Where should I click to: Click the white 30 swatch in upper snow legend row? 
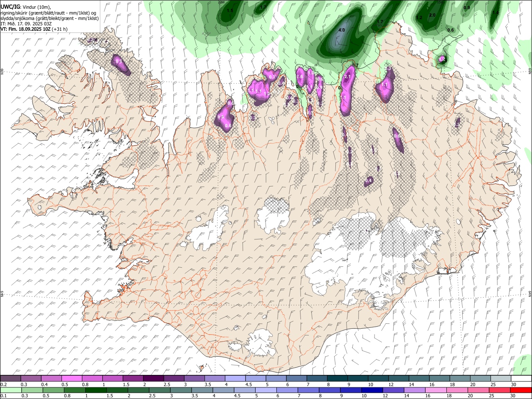[x=521, y=378]
